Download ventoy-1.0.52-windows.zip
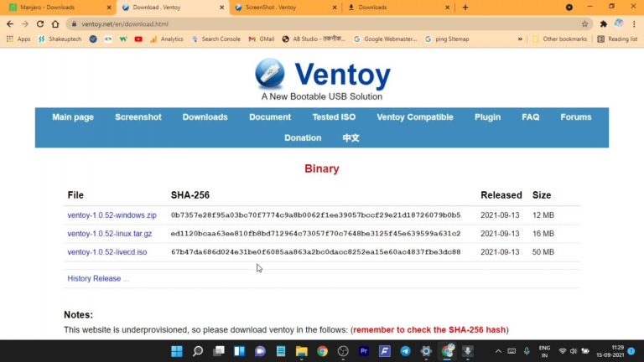 pos(112,215)
